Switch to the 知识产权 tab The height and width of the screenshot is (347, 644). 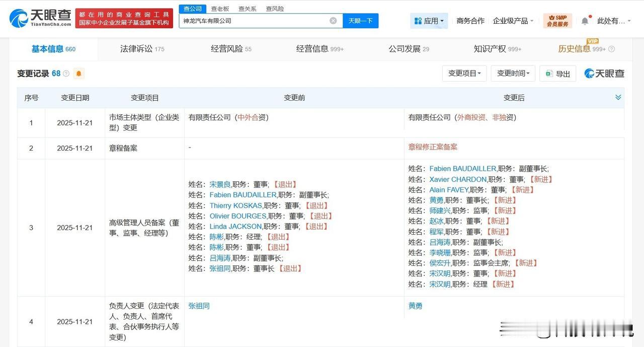[498, 49]
